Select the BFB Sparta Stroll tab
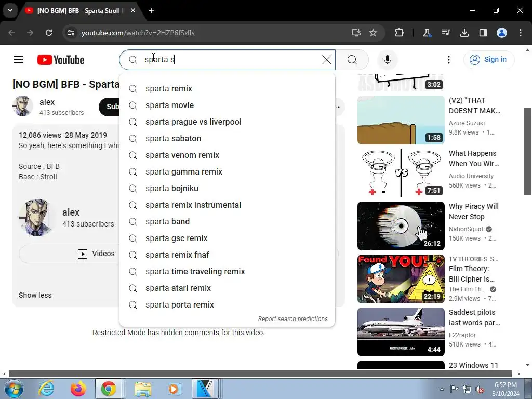Viewport: 532px width, 399px height. tap(81, 10)
